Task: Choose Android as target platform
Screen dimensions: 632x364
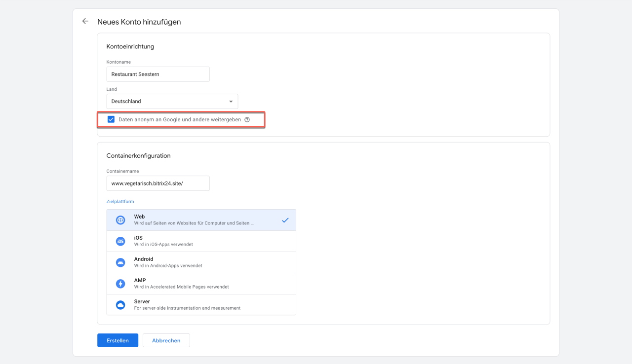Action: point(201,262)
